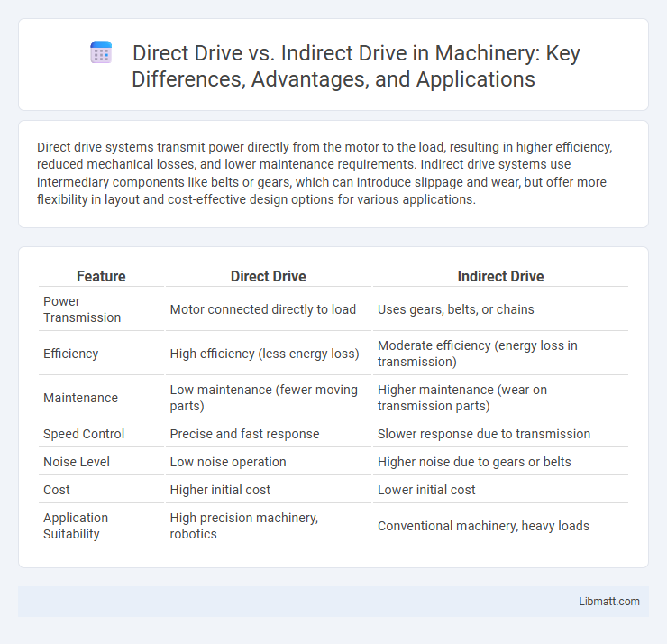Select the 'Direct Drive' column header
The height and width of the screenshot is (644, 667).
(269, 276)
